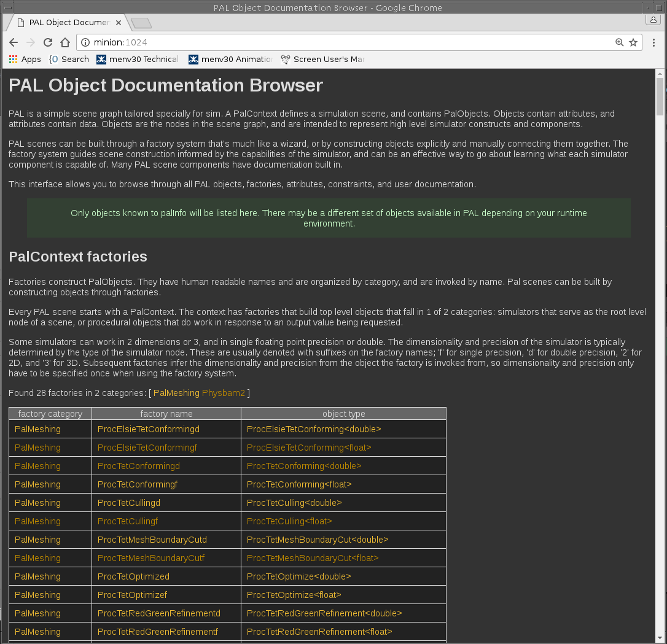This screenshot has height=644, width=667.
Task: Select the PAL Object Documentation tab
Action: click(x=68, y=23)
